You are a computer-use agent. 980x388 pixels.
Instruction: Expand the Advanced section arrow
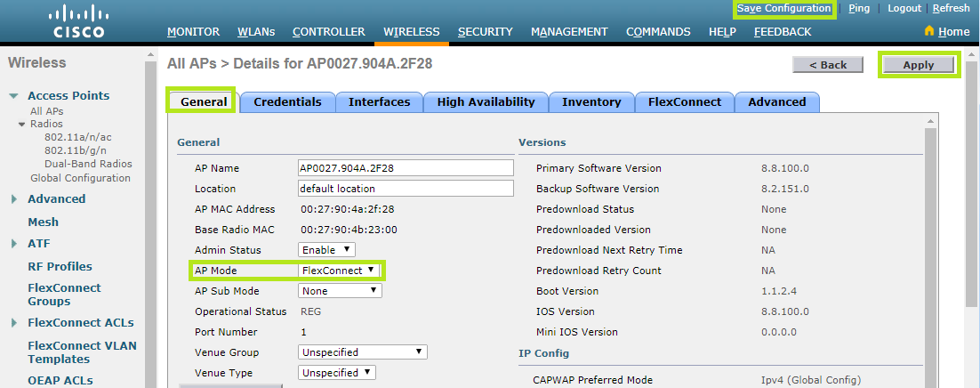14,199
